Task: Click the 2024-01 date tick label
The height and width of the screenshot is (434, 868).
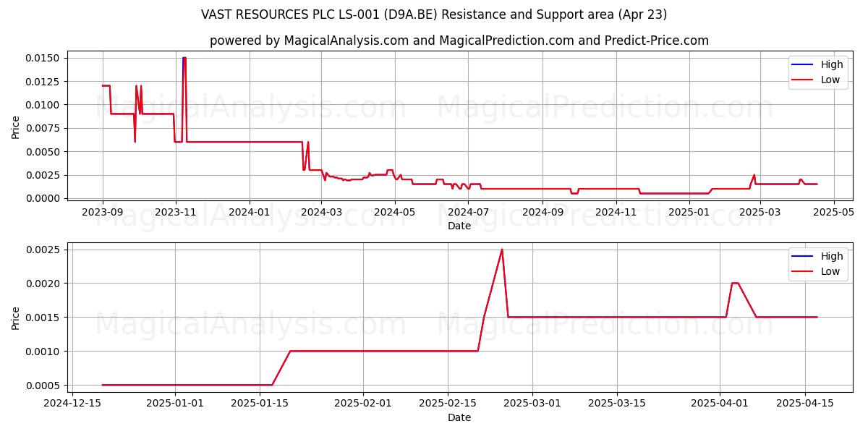Action: (x=250, y=212)
